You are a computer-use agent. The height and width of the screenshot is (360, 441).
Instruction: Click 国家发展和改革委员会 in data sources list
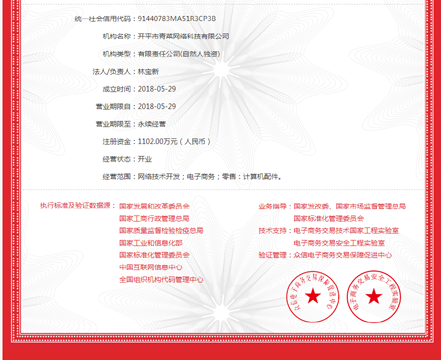pyautogui.click(x=154, y=206)
